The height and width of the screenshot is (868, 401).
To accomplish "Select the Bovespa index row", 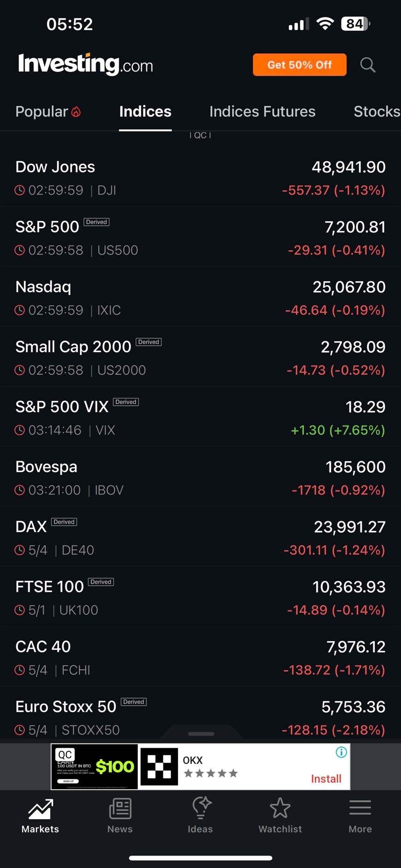I will click(200, 477).
